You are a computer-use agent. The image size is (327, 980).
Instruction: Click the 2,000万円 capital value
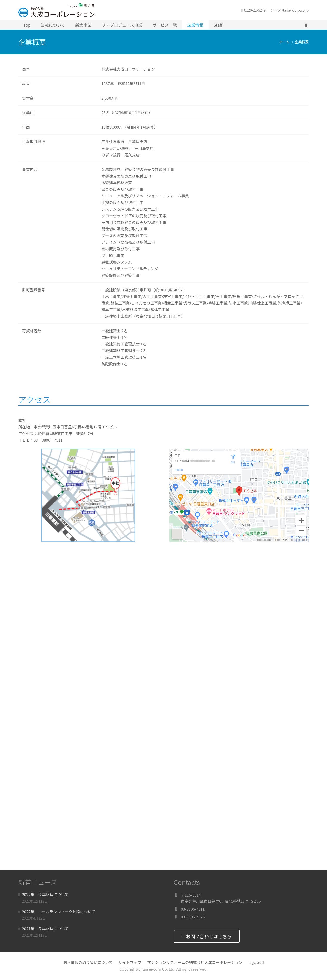pyautogui.click(x=110, y=98)
